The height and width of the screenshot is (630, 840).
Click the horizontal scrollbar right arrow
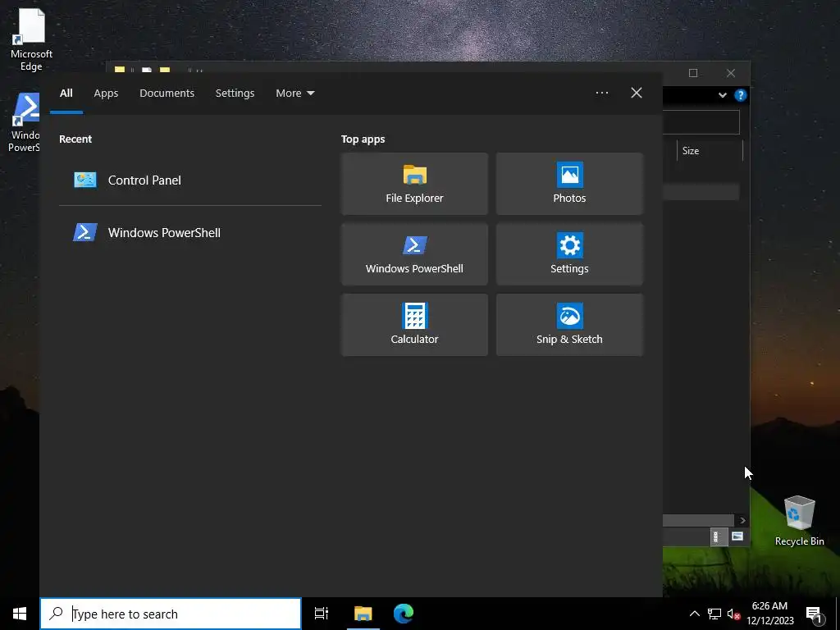742,520
